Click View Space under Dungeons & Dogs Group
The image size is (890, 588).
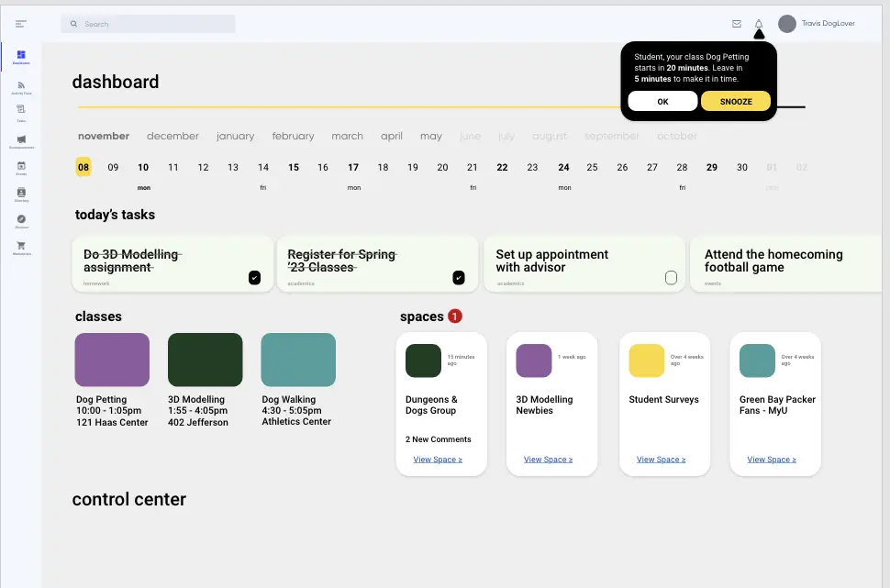click(x=438, y=460)
